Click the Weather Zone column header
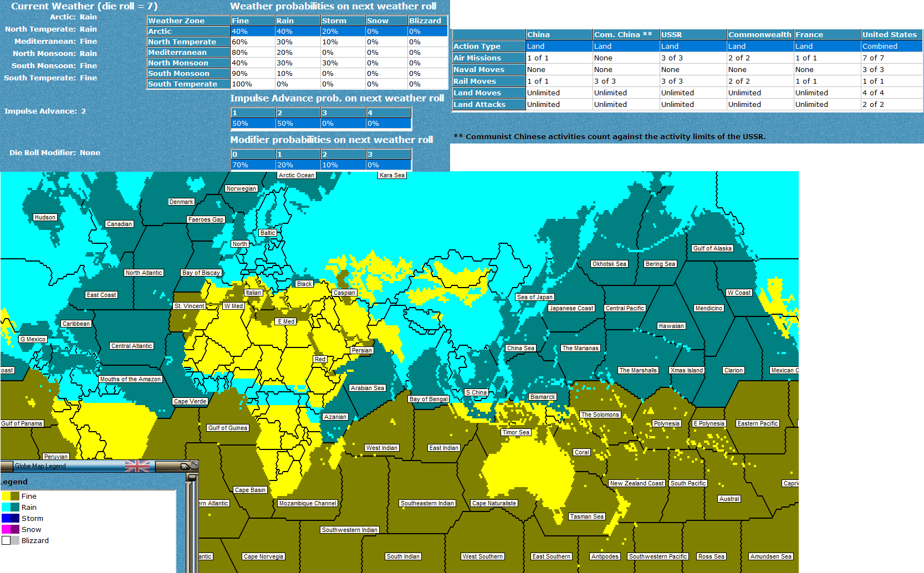 [188, 21]
